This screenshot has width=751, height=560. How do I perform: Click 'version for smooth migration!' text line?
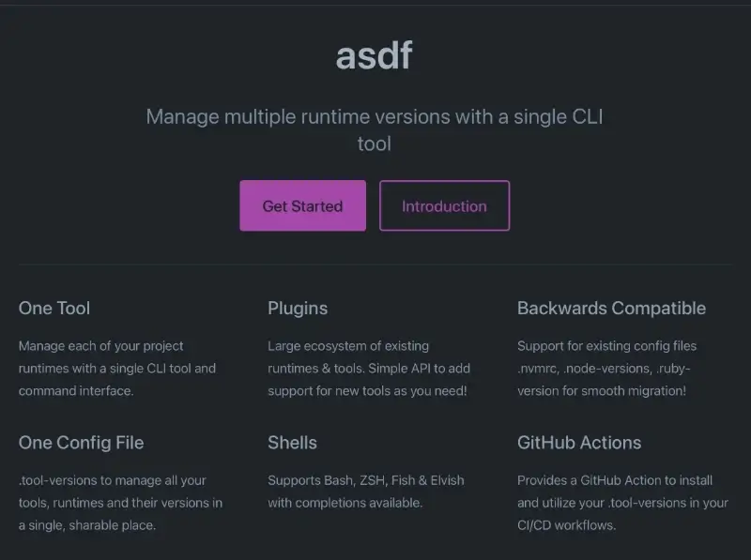coord(602,390)
